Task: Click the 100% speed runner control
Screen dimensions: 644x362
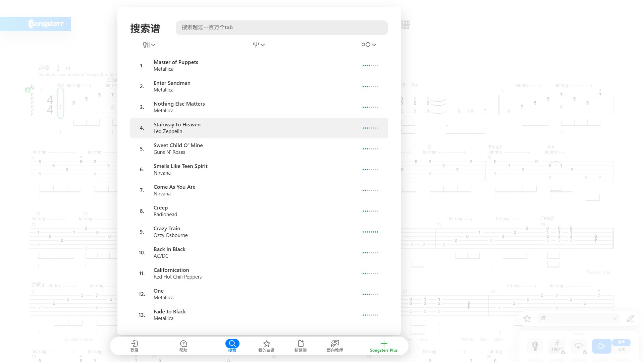Action: (x=557, y=346)
